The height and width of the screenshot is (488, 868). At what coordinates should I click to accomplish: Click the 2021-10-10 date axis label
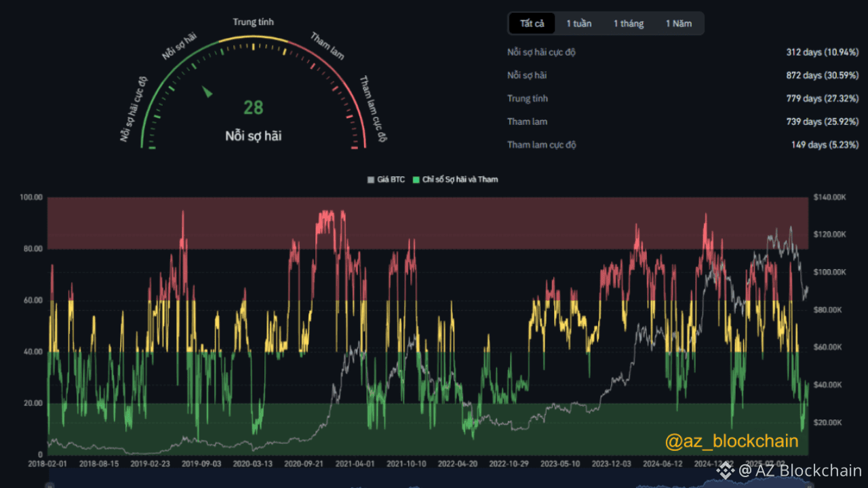coord(406,464)
